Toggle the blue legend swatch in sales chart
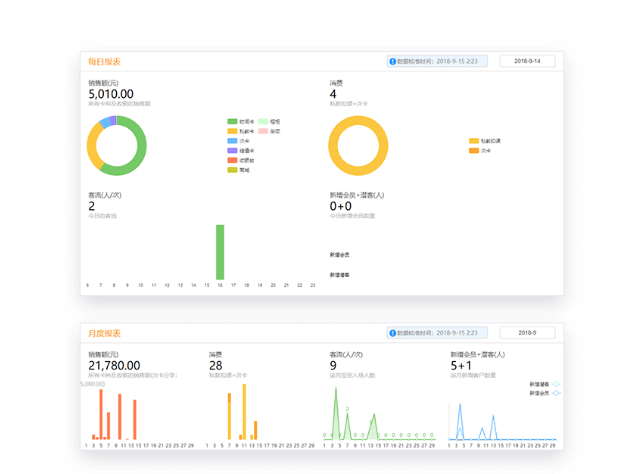 pyautogui.click(x=232, y=141)
